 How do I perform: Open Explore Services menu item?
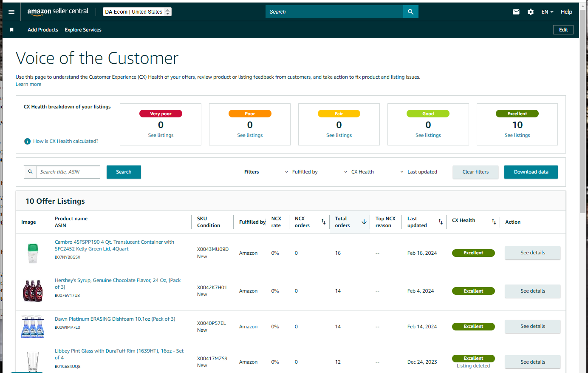(x=83, y=30)
